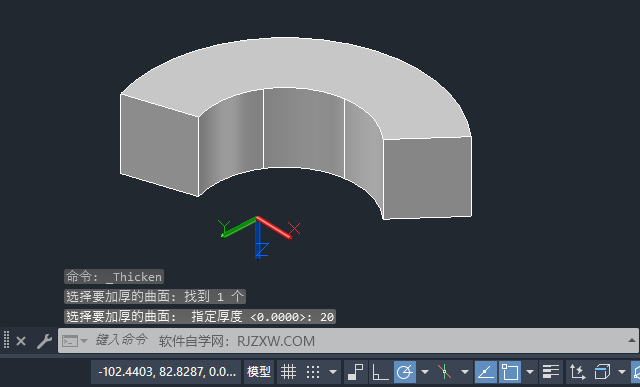Click the selection filtering box icon
This screenshot has height=387, width=640.
pyautogui.click(x=602, y=372)
